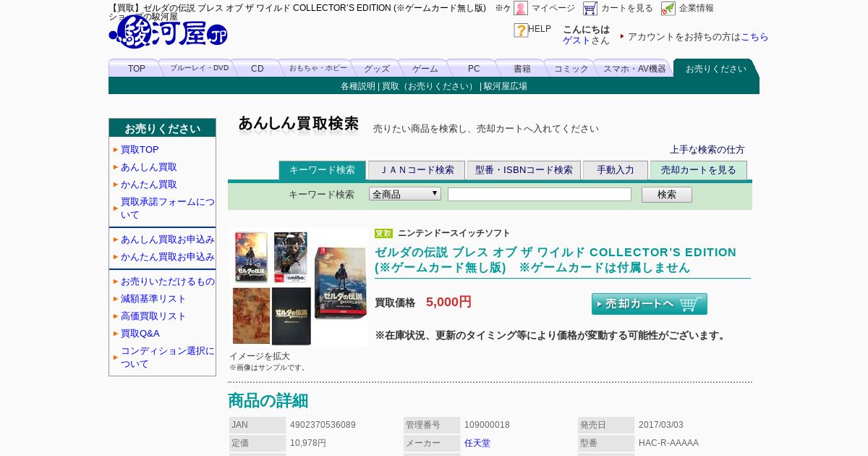This screenshot has width=868, height=456.
Task: Click the green 買取 badge label
Action: (383, 233)
